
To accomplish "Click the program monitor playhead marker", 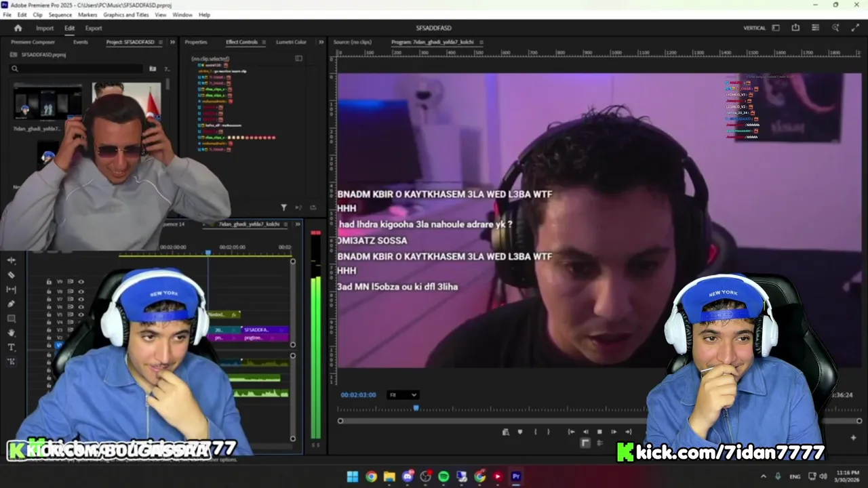I will pos(416,408).
